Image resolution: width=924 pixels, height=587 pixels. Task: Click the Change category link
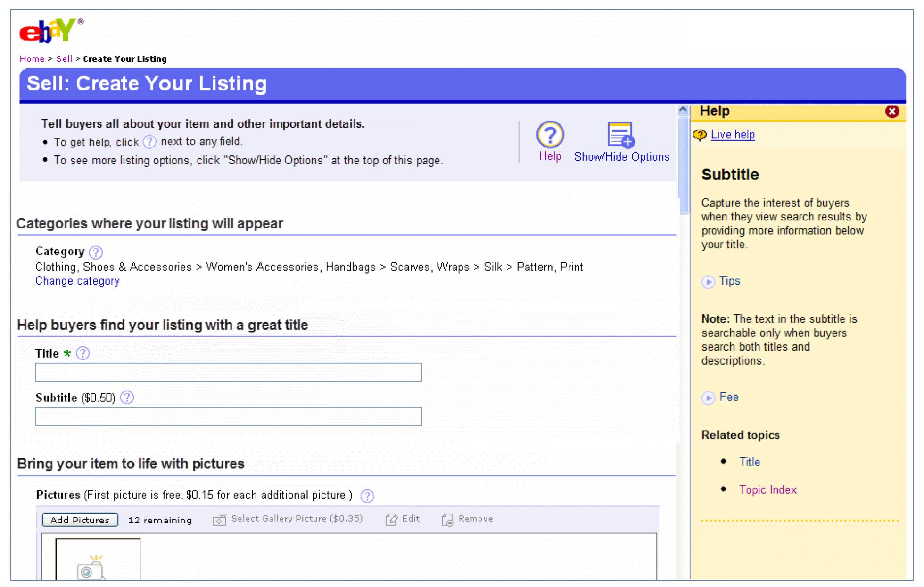click(77, 281)
